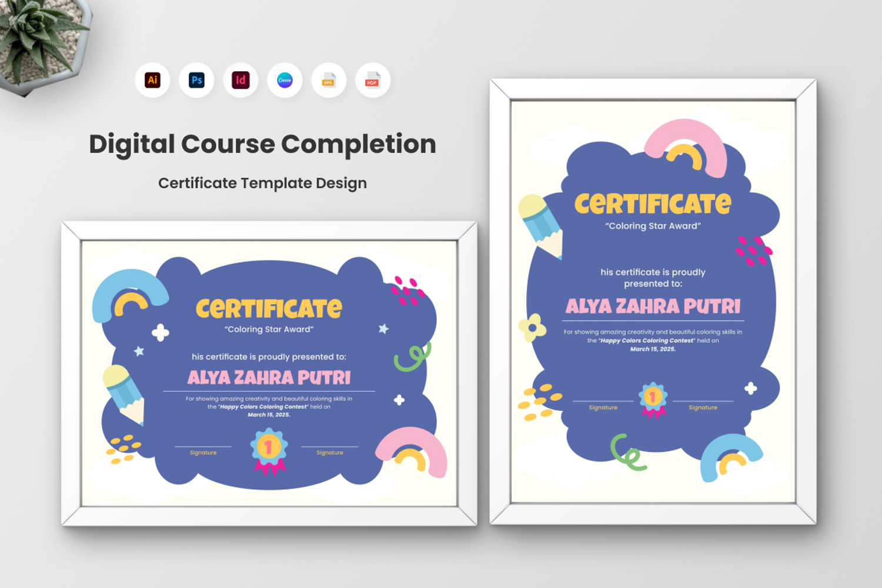Click the "Certificate Template Design" subtitle

point(262,183)
